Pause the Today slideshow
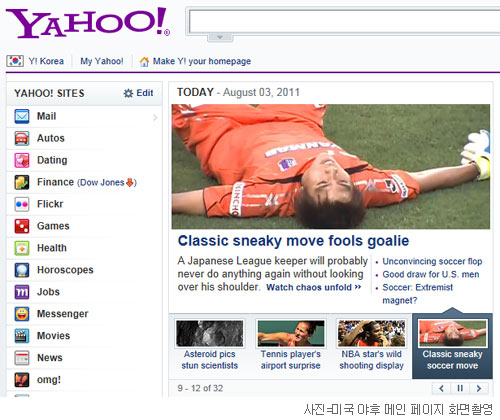Image resolution: width=500 pixels, height=420 pixels. 460,388
